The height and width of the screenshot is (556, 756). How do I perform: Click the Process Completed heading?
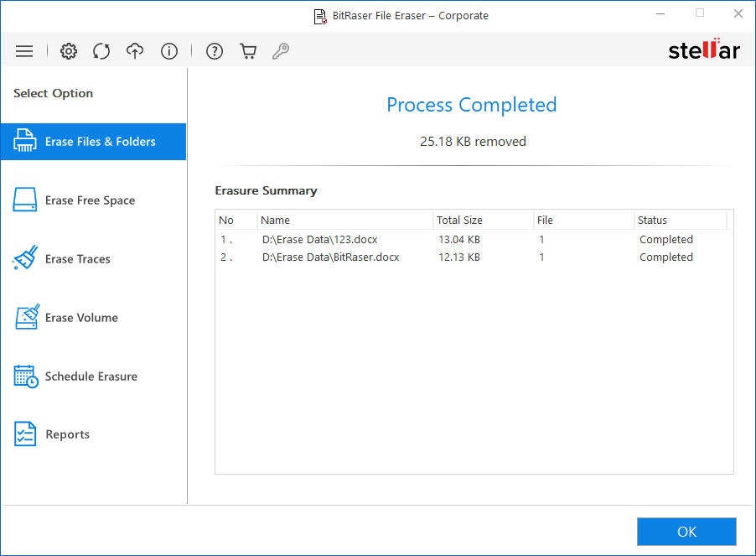pos(472,105)
